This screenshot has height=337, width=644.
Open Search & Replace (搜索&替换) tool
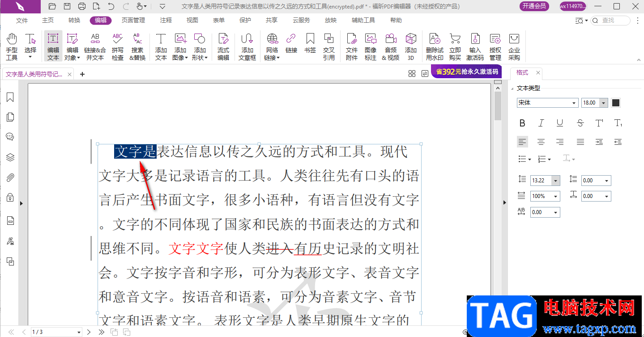(x=137, y=46)
